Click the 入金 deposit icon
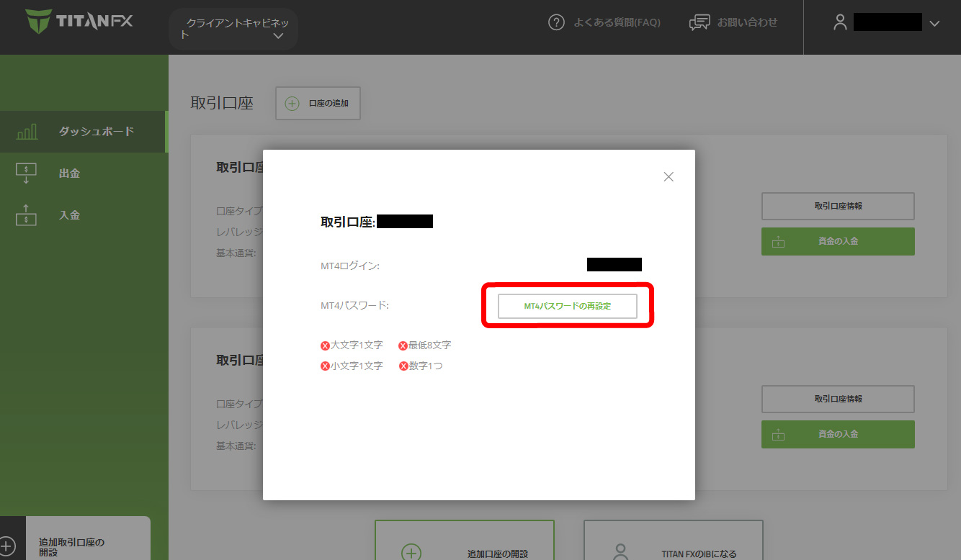The height and width of the screenshot is (560, 961). tap(26, 215)
